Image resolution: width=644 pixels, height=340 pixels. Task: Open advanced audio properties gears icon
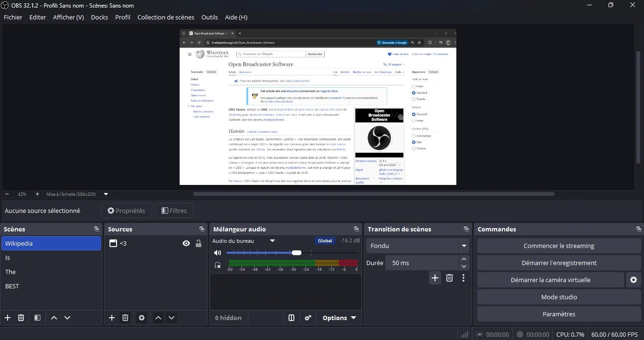pyautogui.click(x=308, y=318)
